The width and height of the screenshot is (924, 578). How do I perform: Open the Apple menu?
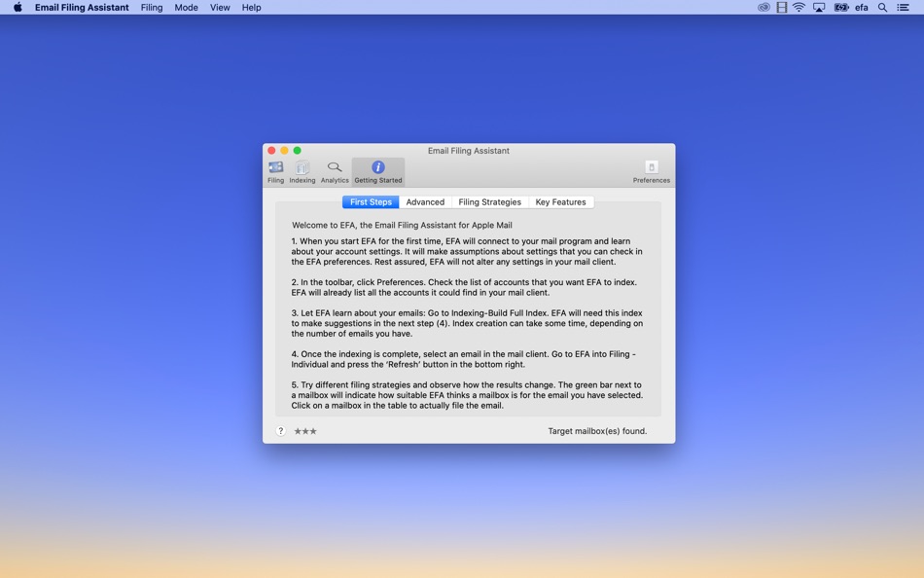click(x=18, y=7)
